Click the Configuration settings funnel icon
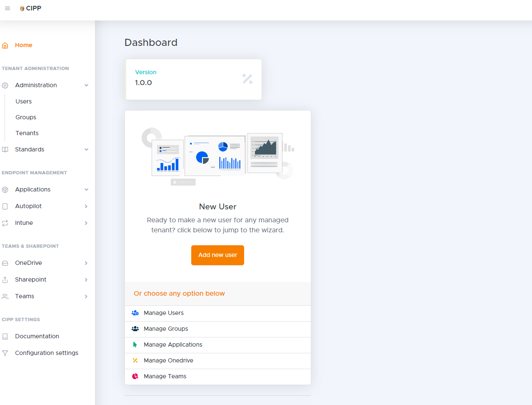 (x=5, y=353)
